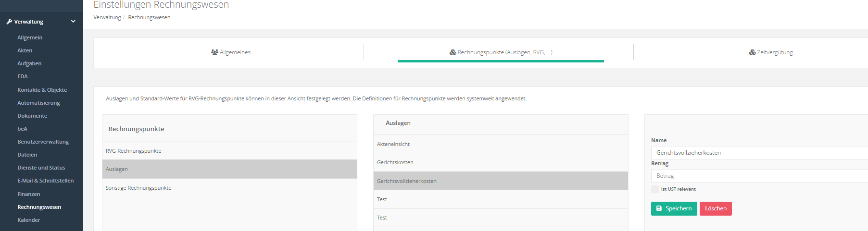Collapse the Verwaltung menu chevron
This screenshot has width=868, height=231.
tap(73, 22)
